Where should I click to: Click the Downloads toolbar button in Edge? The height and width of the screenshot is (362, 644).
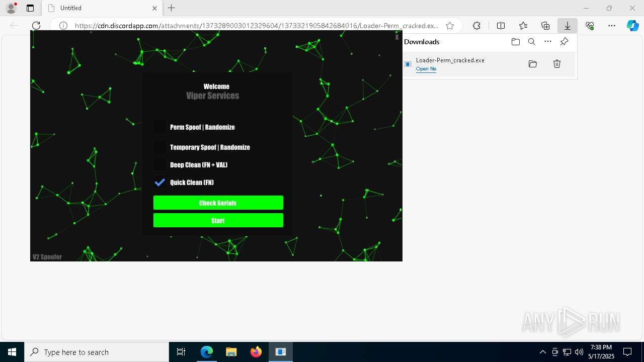pyautogui.click(x=568, y=26)
